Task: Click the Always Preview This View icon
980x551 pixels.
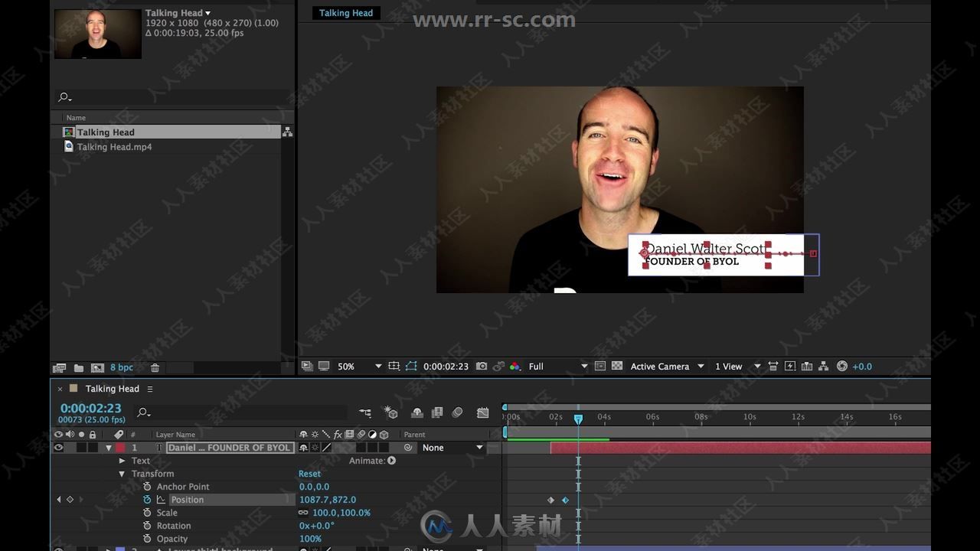Action: pos(307,367)
